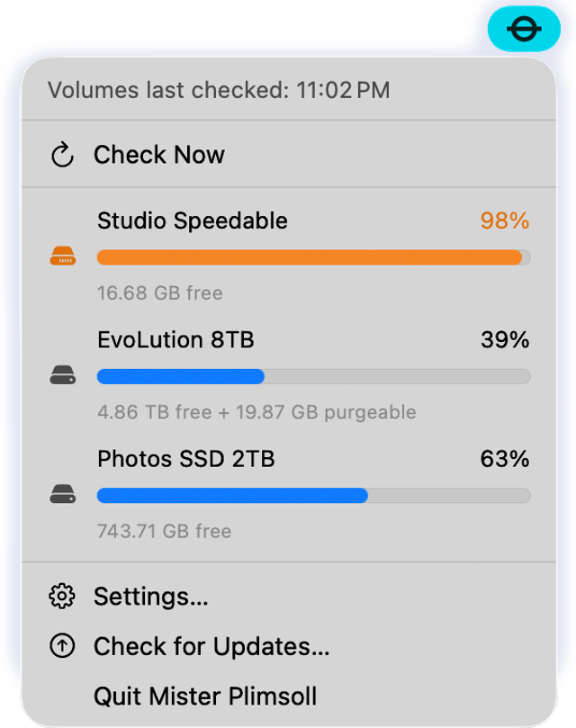This screenshot has height=728, width=576.
Task: Open Settings... from the menu
Action: tap(289, 596)
